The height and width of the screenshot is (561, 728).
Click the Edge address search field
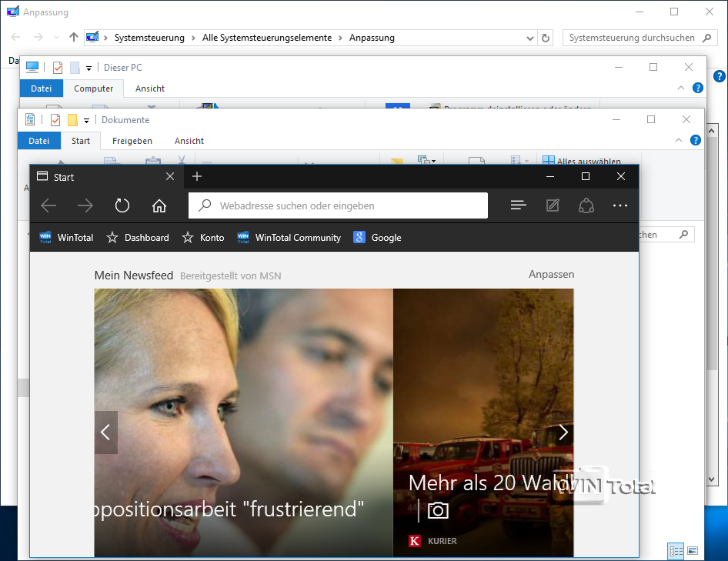338,205
